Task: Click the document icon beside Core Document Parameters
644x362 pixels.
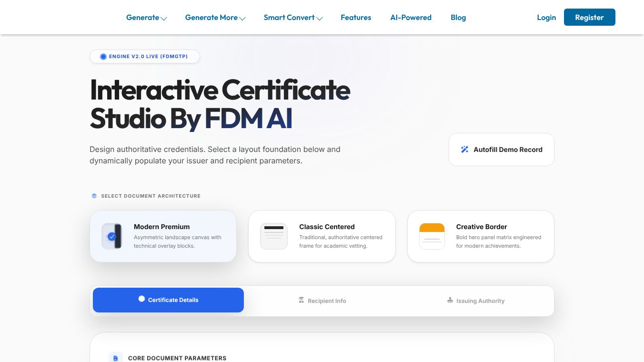Action: 116,358
